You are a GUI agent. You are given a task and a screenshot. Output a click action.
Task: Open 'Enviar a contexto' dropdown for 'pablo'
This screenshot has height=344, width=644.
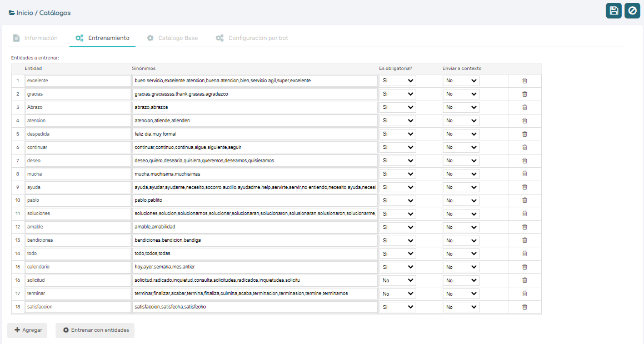[x=461, y=201]
